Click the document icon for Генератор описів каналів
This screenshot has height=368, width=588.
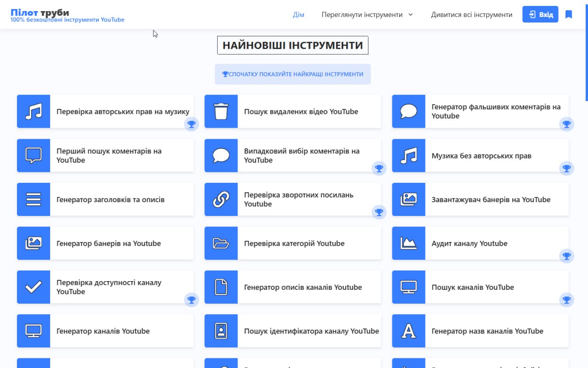pos(221,287)
